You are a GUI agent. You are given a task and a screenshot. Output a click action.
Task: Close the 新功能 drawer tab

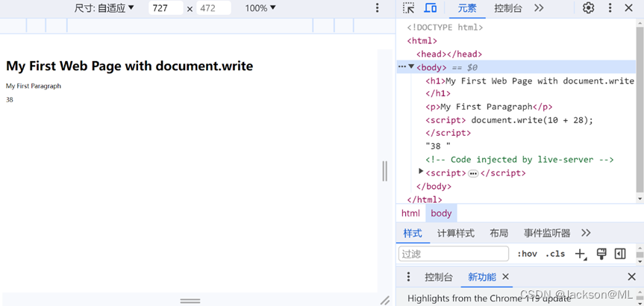[505, 277]
